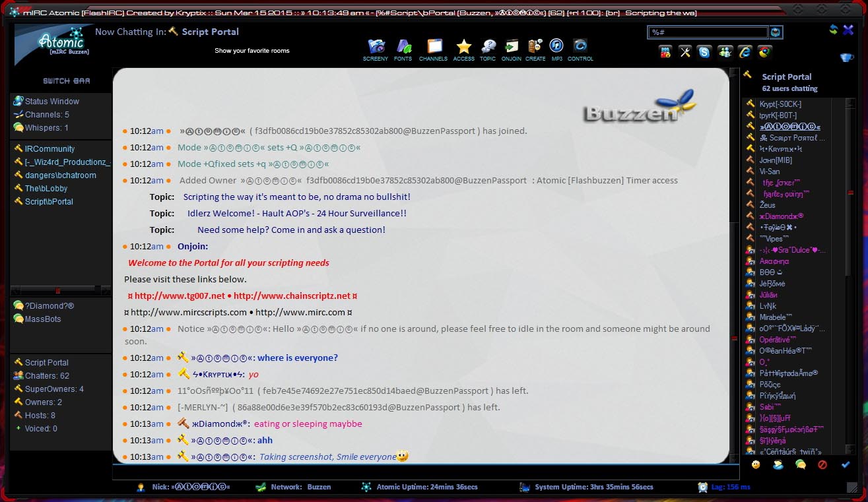Open the smiley emoticon picker
The height and width of the screenshot is (502, 868).
[x=756, y=464]
